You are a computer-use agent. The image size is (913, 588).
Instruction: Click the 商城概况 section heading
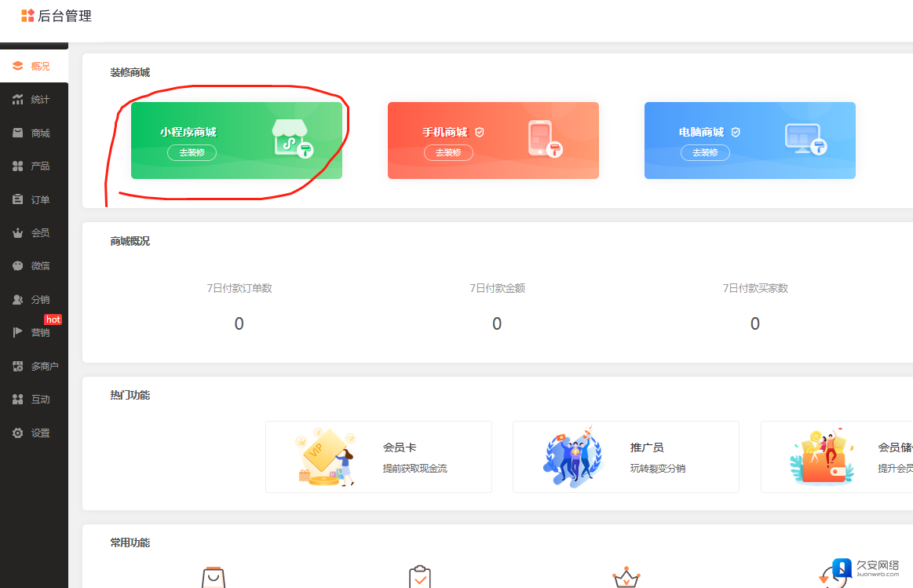click(130, 241)
